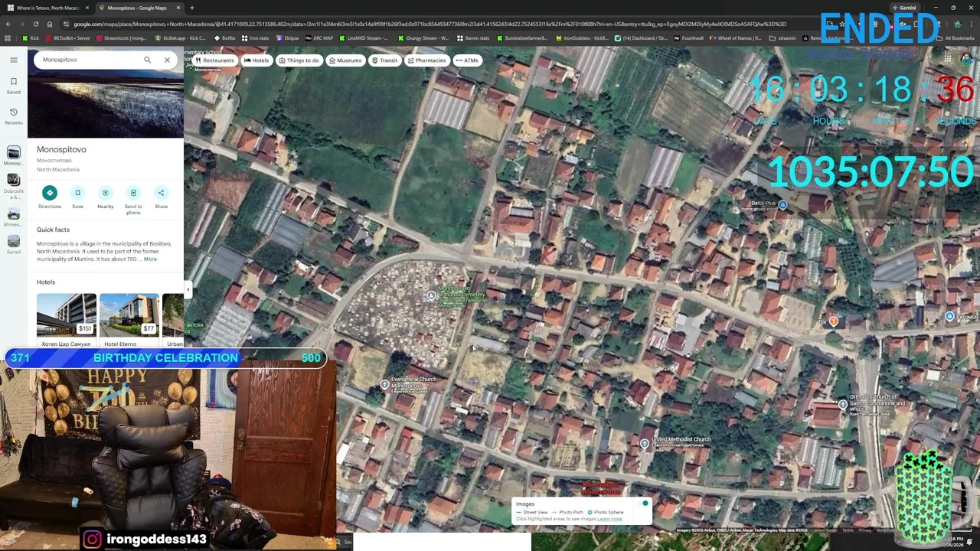Image resolution: width=980 pixels, height=551 pixels.
Task: Expand the All Bookmarks folder
Action: (955, 38)
